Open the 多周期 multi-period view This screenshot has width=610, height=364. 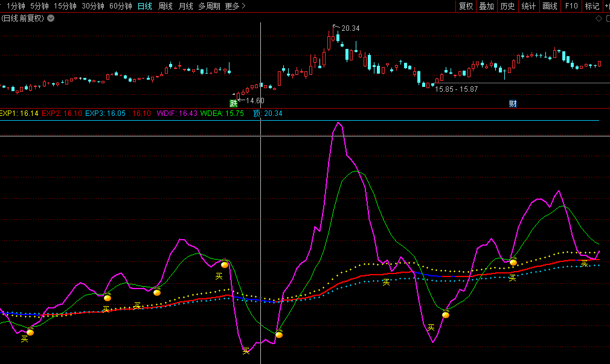pyautogui.click(x=209, y=6)
